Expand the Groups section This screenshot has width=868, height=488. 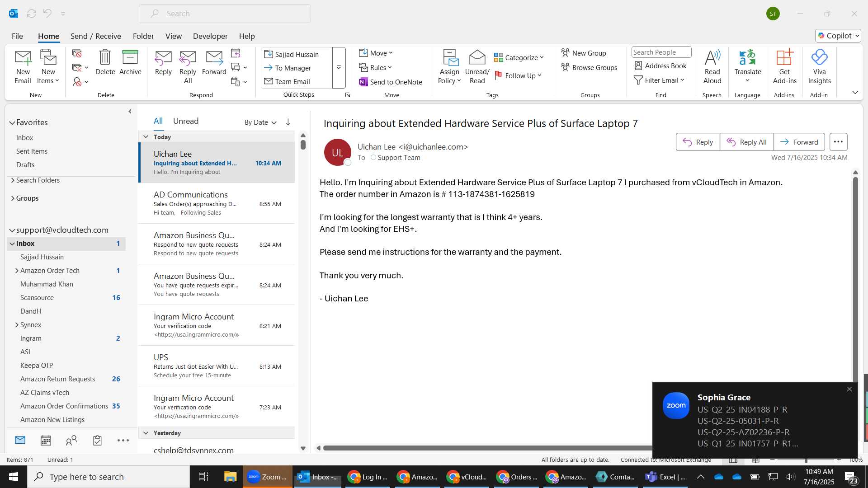13,198
